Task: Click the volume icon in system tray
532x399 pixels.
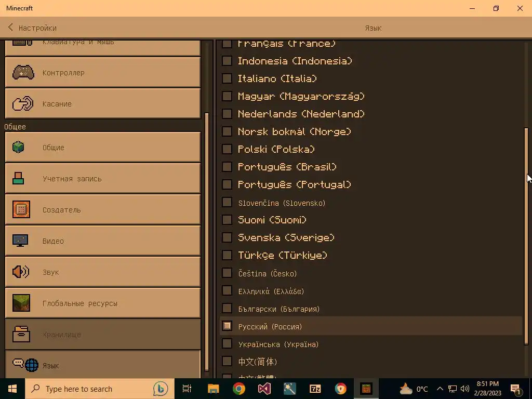Action: pos(465,389)
